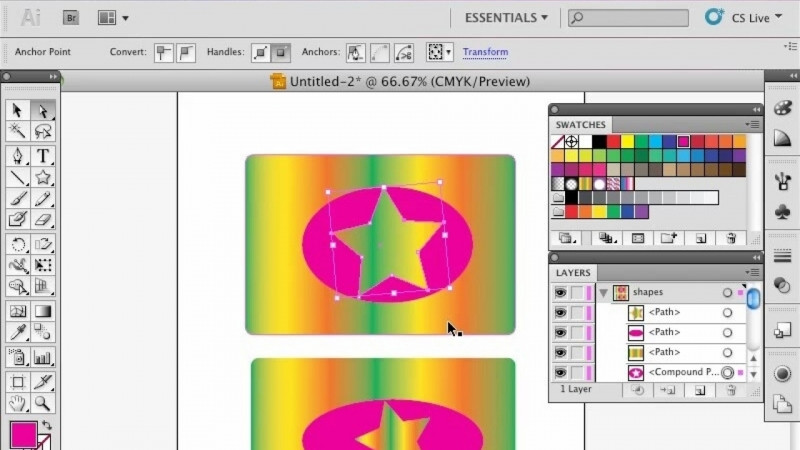Click in the search input field
This screenshot has width=800, height=450.
click(x=628, y=18)
